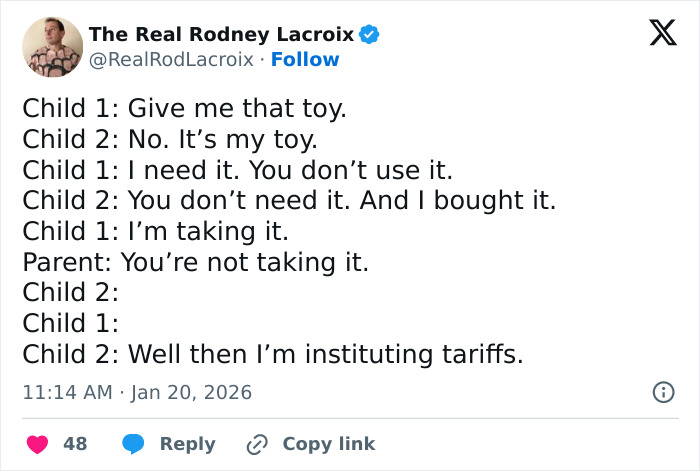This screenshot has width=700, height=471.
Task: Click the Copy link text label
Action: [328, 443]
